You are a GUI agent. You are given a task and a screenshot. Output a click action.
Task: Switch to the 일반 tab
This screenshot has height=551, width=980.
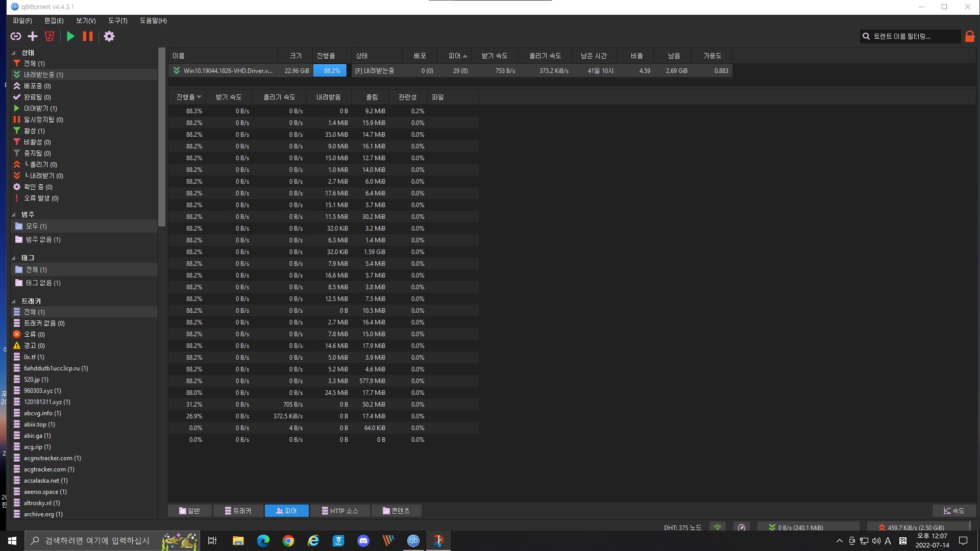(x=190, y=511)
